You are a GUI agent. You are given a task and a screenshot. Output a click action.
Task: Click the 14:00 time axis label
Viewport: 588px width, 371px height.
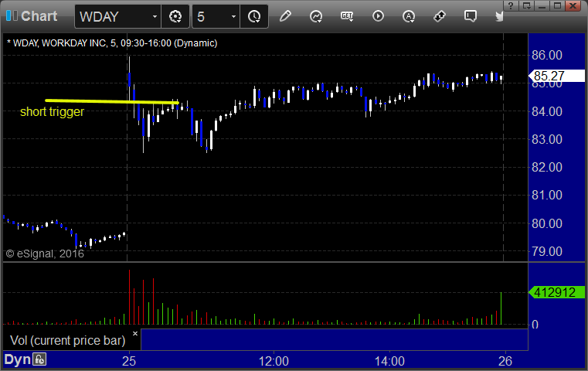389,361
